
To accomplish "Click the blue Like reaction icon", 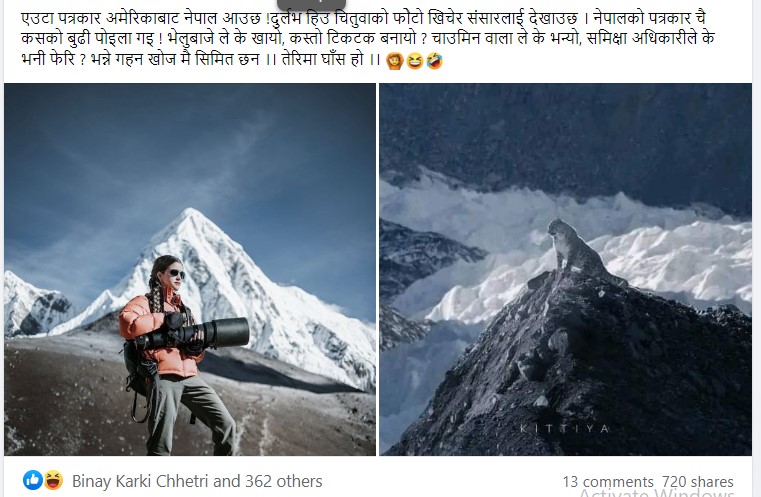I will [33, 480].
